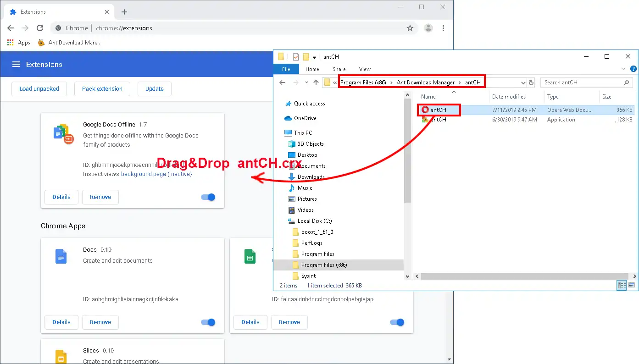639x364 pixels.
Task: Click Properties icon in Explorer quick access toolbar
Action: click(295, 57)
